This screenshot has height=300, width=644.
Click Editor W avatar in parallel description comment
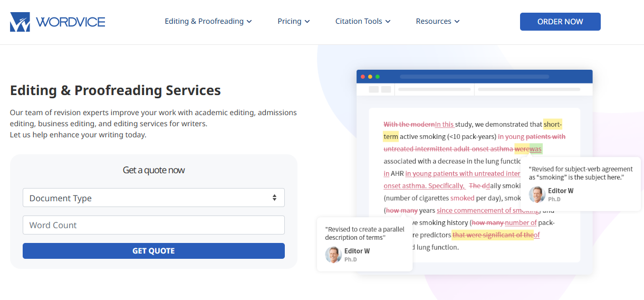333,255
